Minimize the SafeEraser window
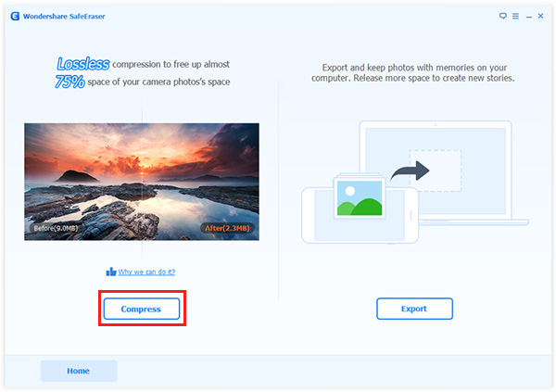Image resolution: width=556 pixels, height=392 pixels. [528, 16]
